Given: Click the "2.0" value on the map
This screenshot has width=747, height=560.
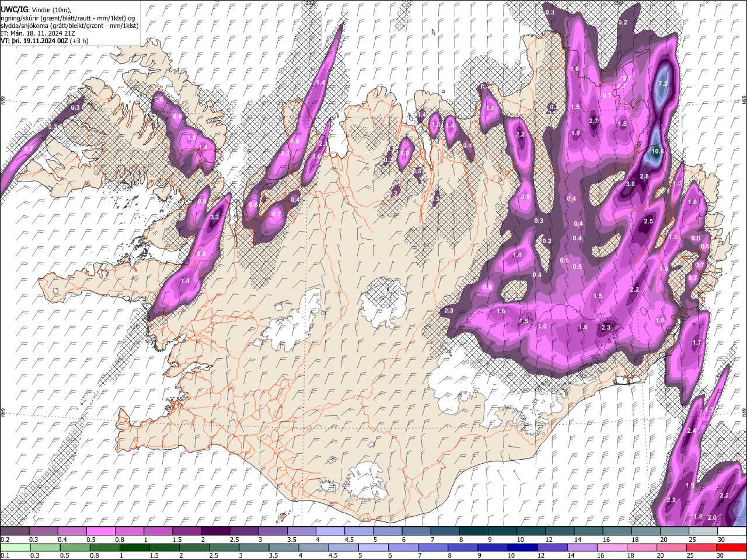Looking at the screenshot, I should [x=712, y=518].
